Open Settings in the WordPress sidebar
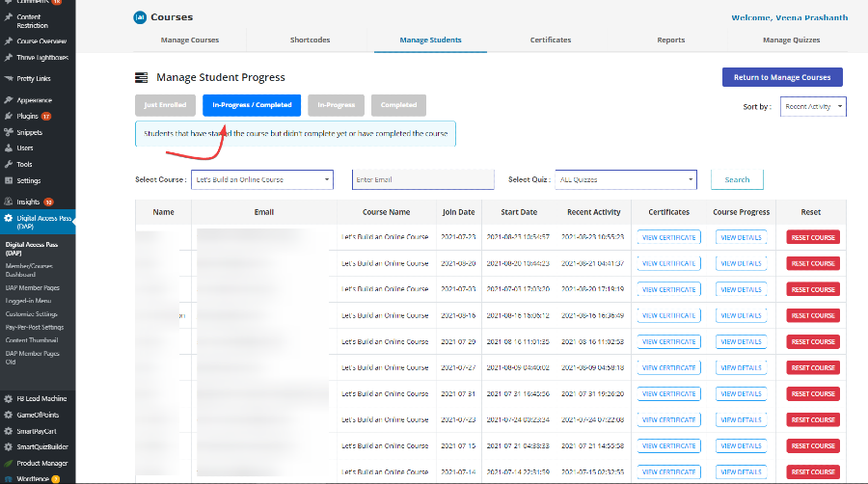 click(28, 180)
